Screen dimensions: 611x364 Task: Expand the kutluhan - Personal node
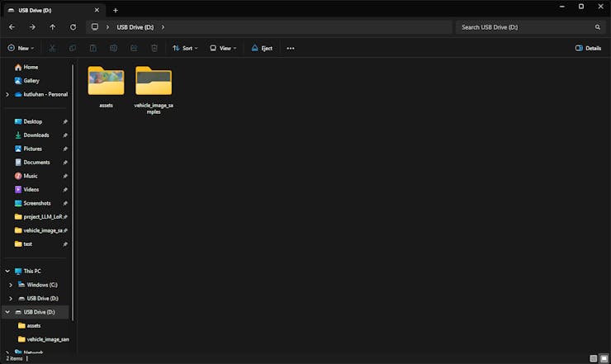pyautogui.click(x=7, y=94)
